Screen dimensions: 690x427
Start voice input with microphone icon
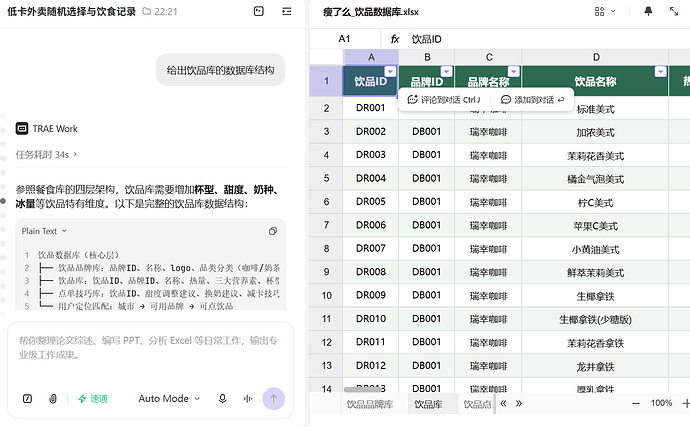[x=223, y=399]
